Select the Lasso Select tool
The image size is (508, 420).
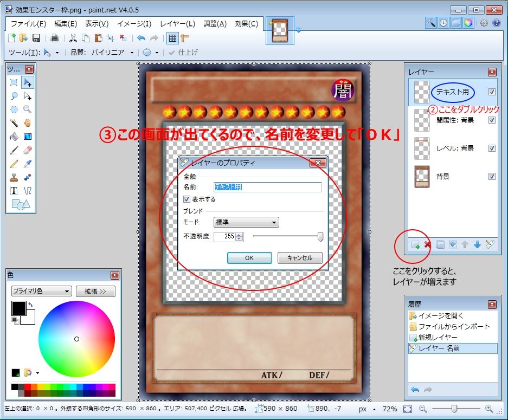pos(14,96)
